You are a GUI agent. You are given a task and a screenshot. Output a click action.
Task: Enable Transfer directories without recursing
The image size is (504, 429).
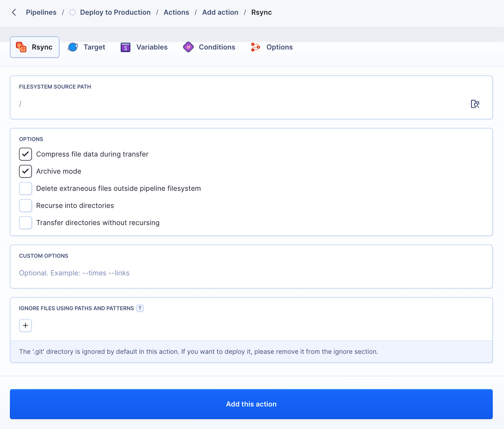(25, 223)
